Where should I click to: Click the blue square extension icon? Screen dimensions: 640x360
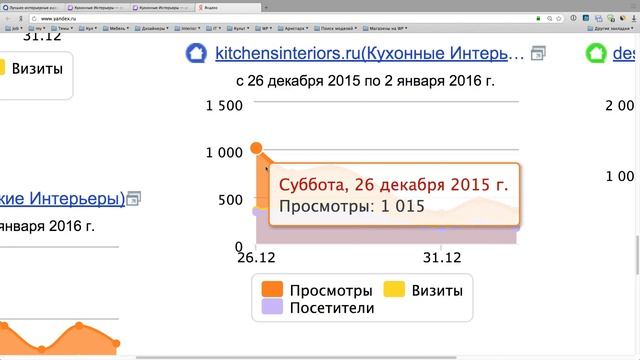586,18
